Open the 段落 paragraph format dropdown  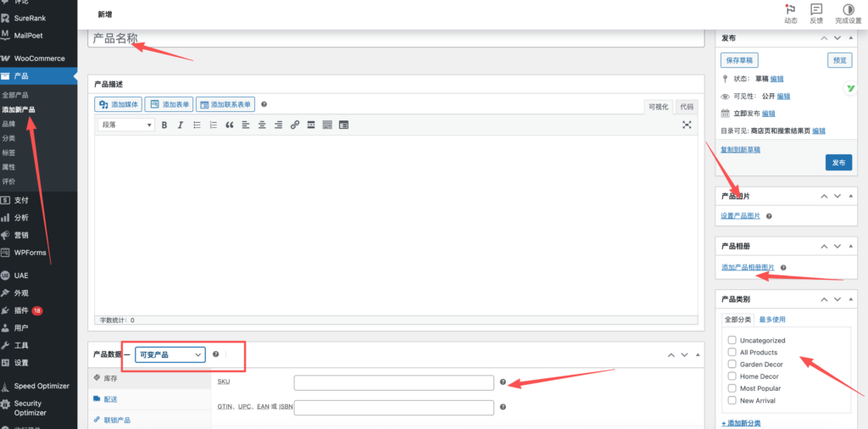click(126, 125)
